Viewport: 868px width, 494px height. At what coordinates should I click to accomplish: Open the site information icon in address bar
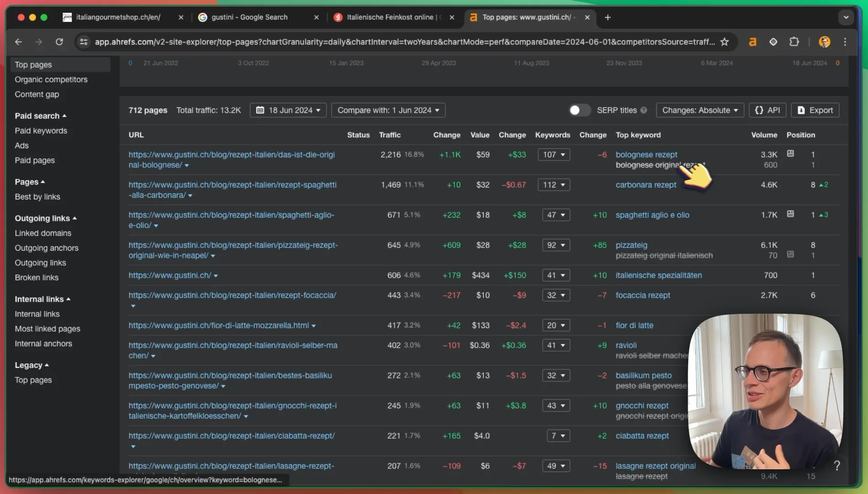coord(84,42)
